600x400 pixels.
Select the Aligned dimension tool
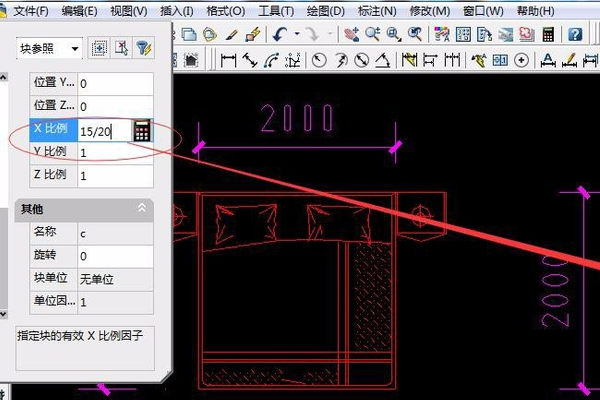(250, 60)
